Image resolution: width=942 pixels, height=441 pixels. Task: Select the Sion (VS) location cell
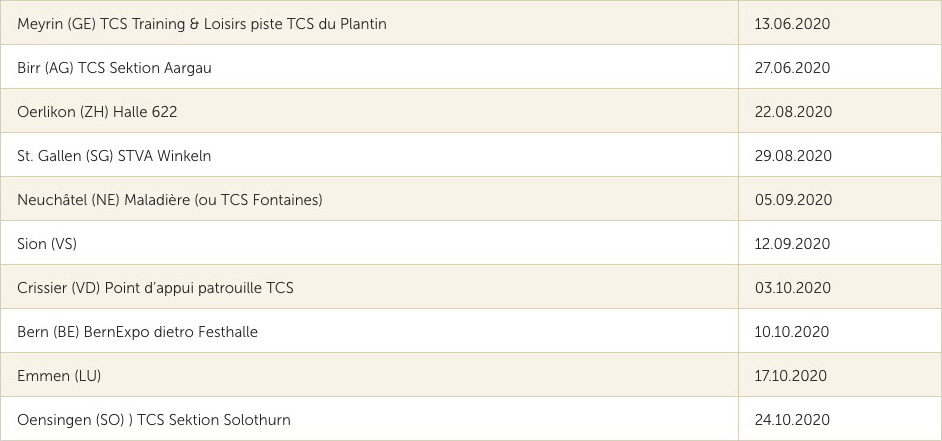tap(47, 244)
